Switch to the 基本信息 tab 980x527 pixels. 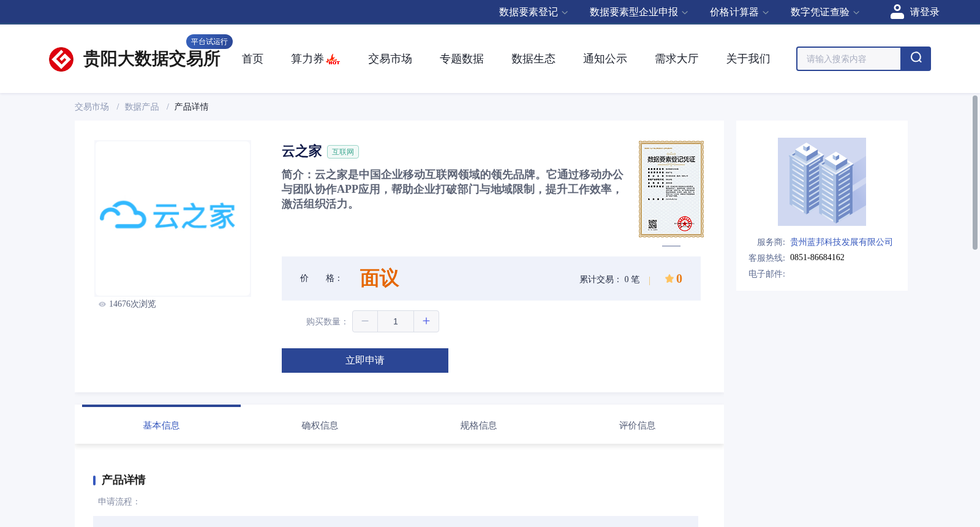click(161, 425)
